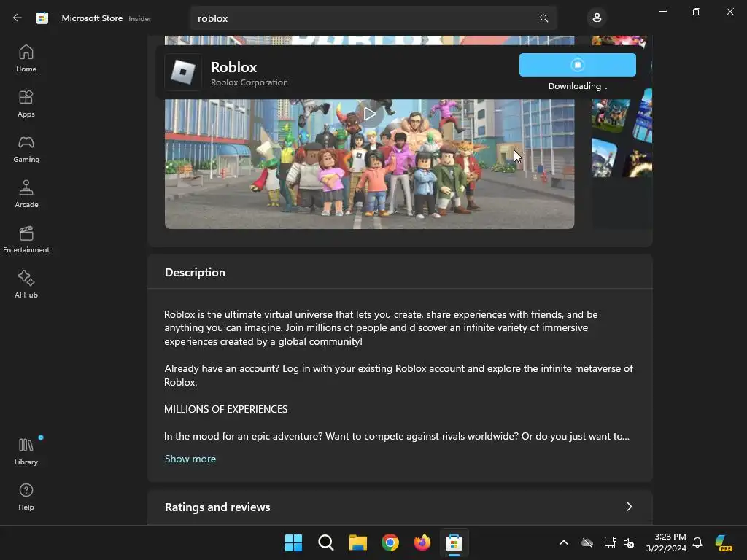
Task: Open the Home section in sidebar
Action: point(26,58)
